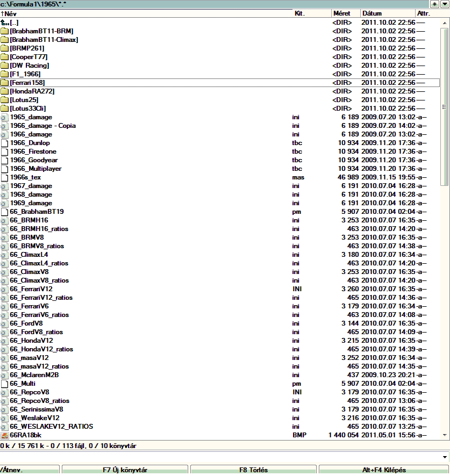The image size is (450, 476).
Task: Select the 1966_Multiplayer file row
Action: click(220, 169)
